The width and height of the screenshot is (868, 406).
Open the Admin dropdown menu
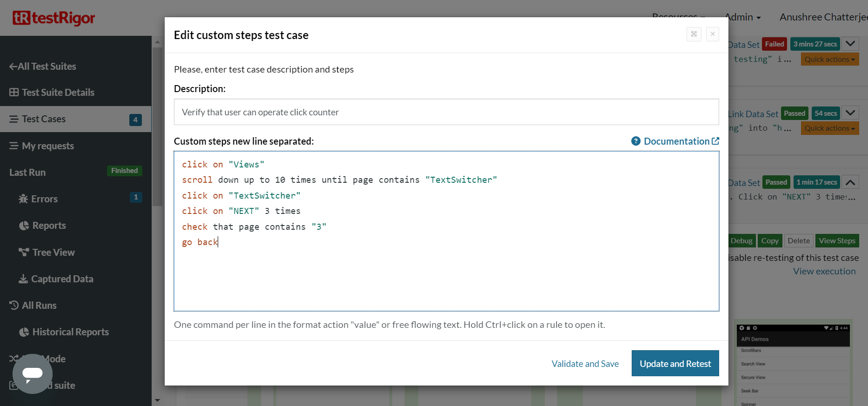(742, 17)
